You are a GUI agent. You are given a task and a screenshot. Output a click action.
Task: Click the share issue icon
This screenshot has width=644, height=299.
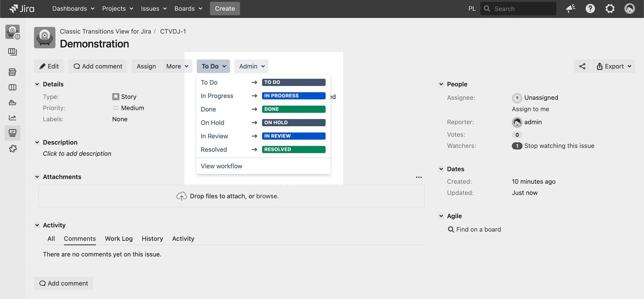coord(582,66)
